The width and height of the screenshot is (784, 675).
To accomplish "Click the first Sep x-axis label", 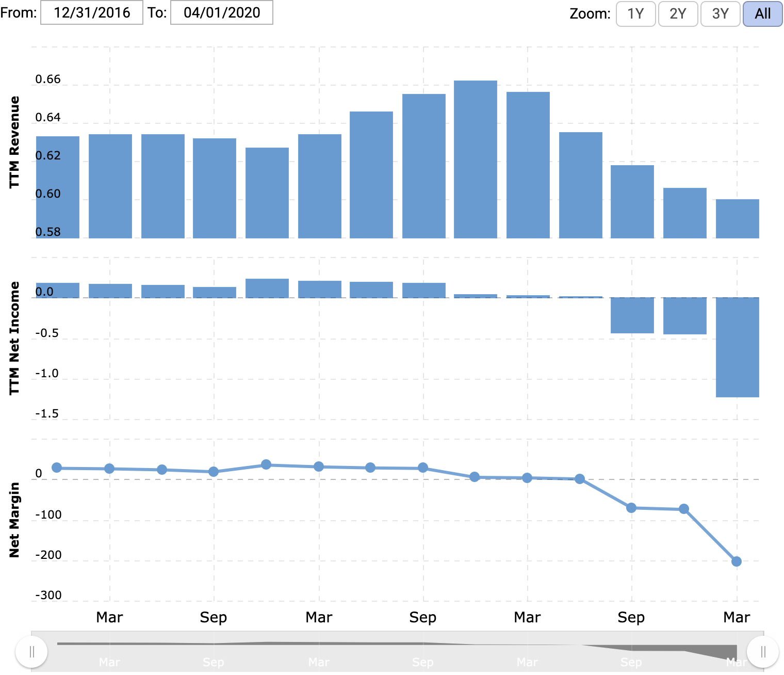I will (214, 617).
